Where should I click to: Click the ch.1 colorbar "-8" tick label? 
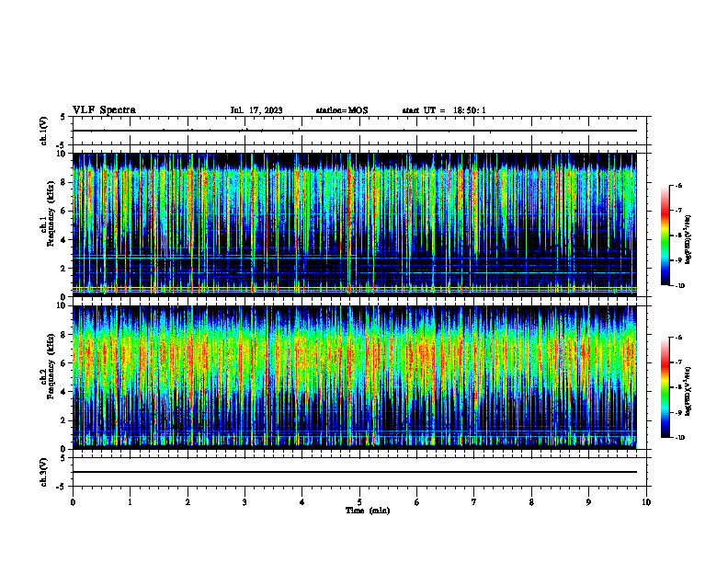point(678,236)
